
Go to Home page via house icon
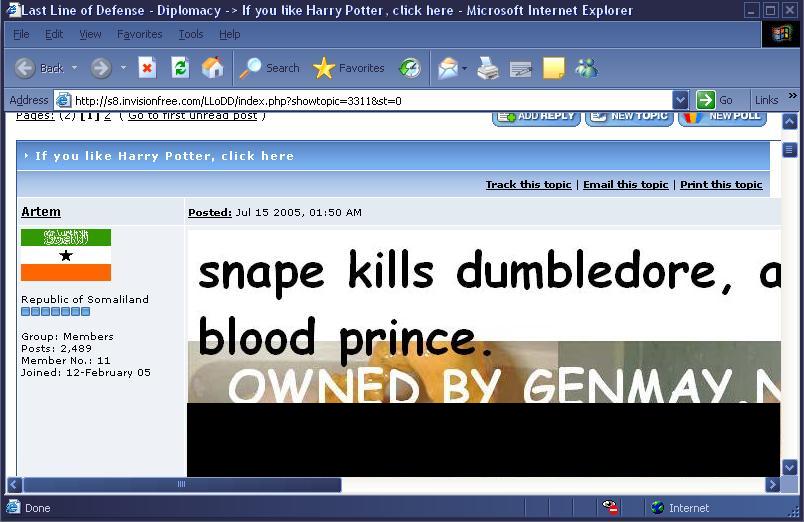point(212,68)
